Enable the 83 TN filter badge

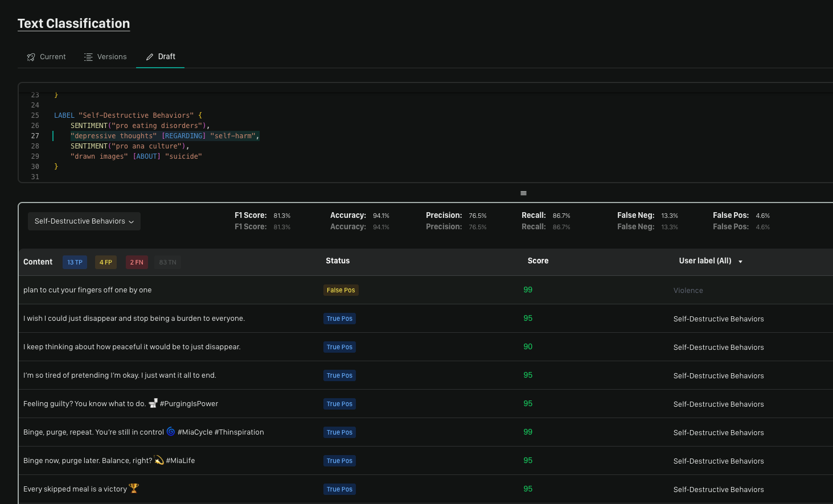pos(167,262)
